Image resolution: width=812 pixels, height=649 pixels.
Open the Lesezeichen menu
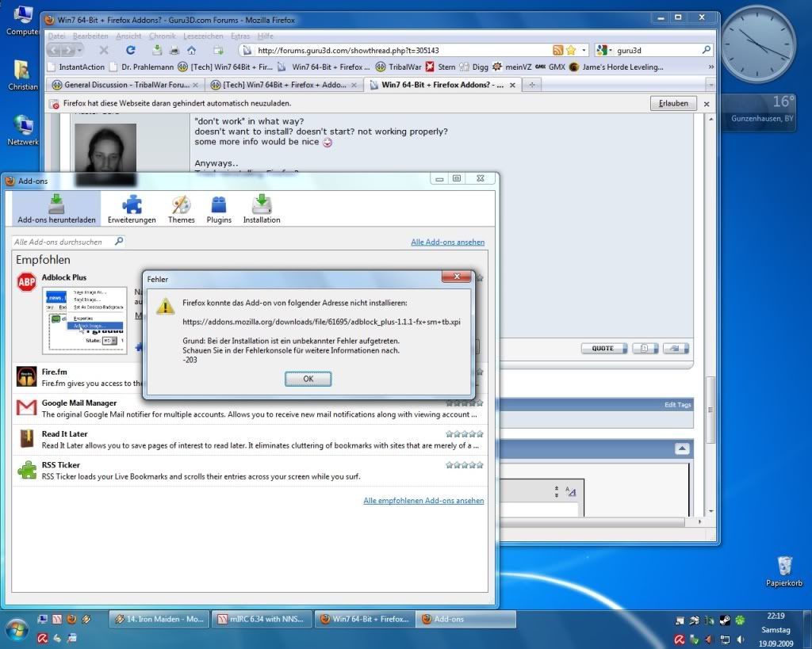[x=203, y=36]
